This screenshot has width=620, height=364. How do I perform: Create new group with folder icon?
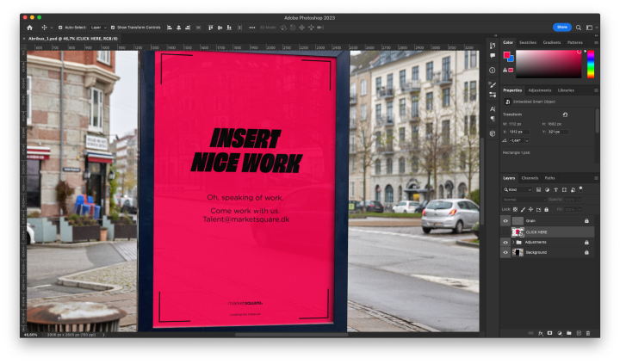click(569, 333)
